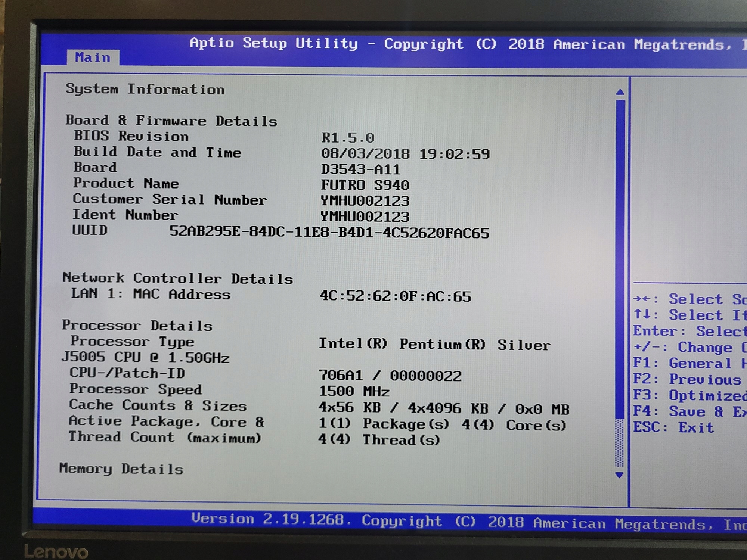Click the Ident Number value
The height and width of the screenshot is (560, 747).
click(365, 217)
